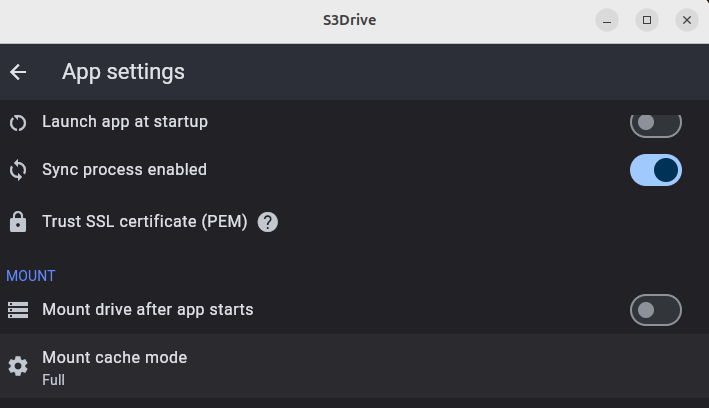709x408 pixels.
Task: Enable Launch app at startup switch
Action: coord(656,122)
